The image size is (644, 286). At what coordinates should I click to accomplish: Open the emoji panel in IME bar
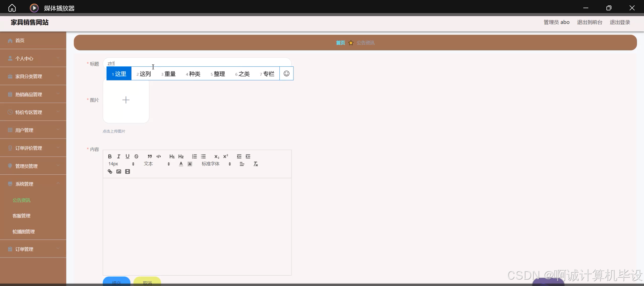[x=286, y=73]
